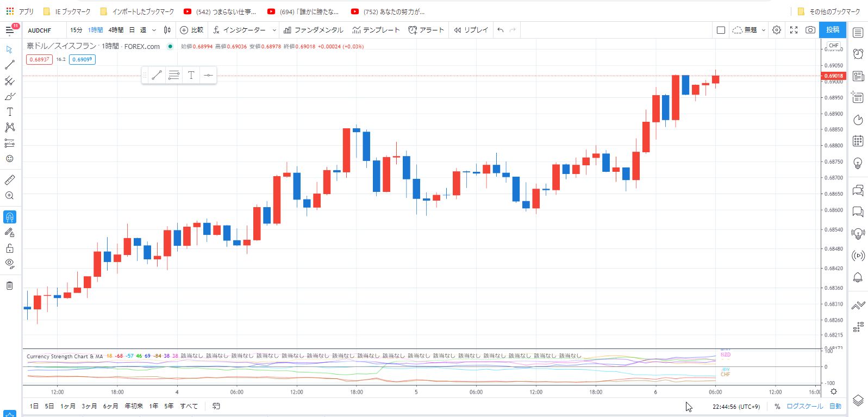Select the 1日 date range

[34, 406]
